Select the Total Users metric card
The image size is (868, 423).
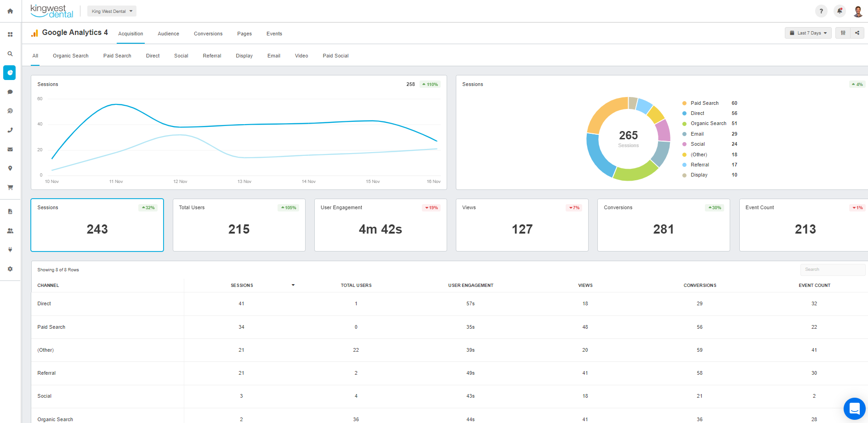[x=238, y=225]
